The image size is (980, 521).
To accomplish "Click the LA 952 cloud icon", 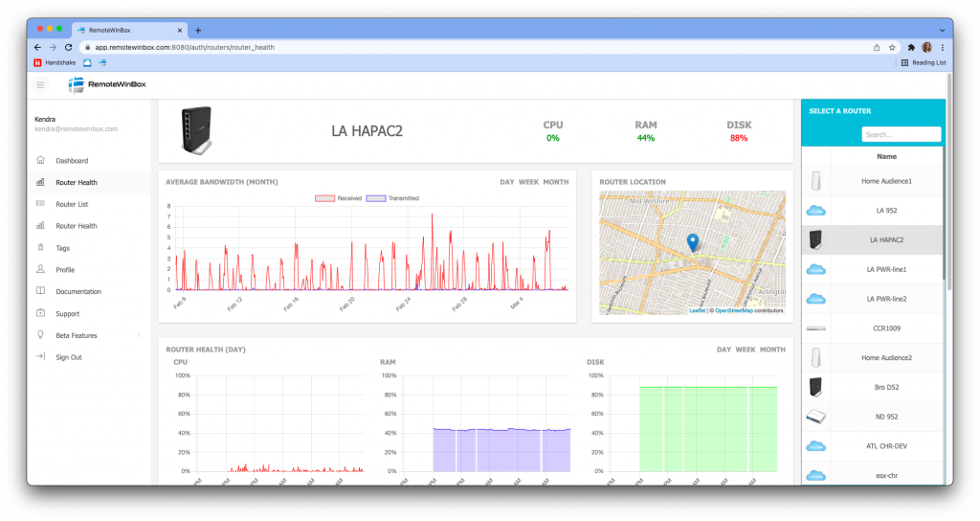I will [x=816, y=211].
